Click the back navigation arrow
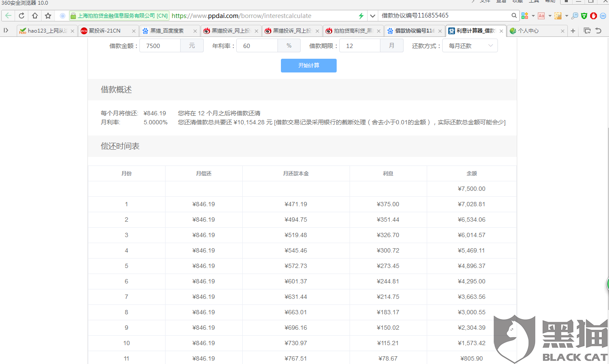Screen dimensions: 609x364 pyautogui.click(x=8, y=15)
